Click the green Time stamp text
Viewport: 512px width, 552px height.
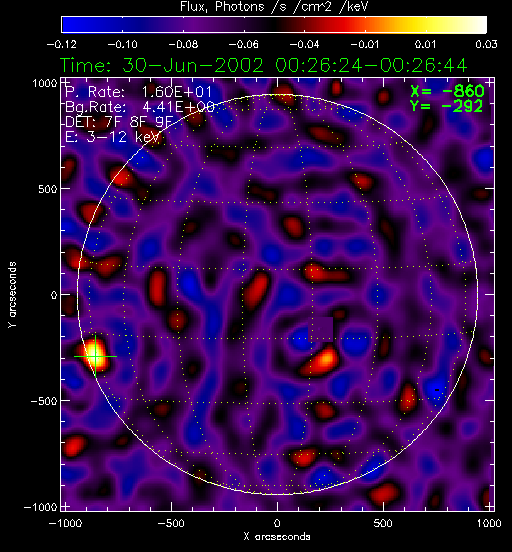pos(264,65)
